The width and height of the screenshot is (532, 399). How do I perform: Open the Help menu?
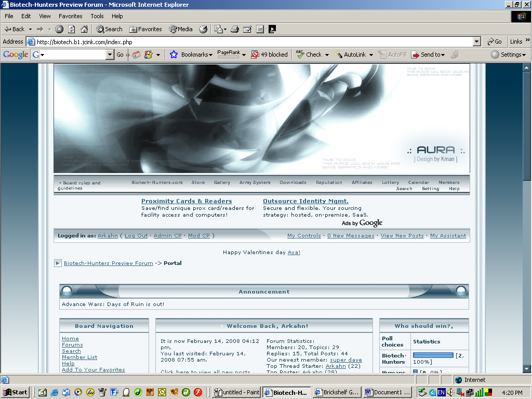pyautogui.click(x=117, y=16)
